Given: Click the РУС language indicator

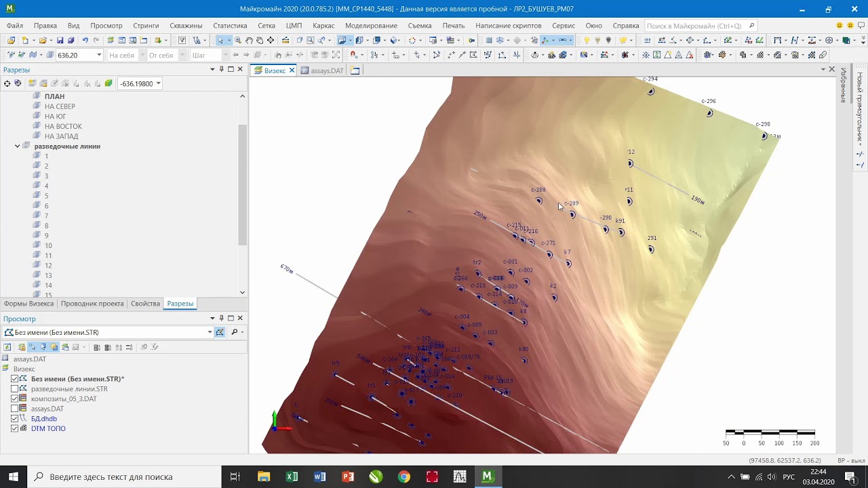Looking at the screenshot, I should 789,476.
